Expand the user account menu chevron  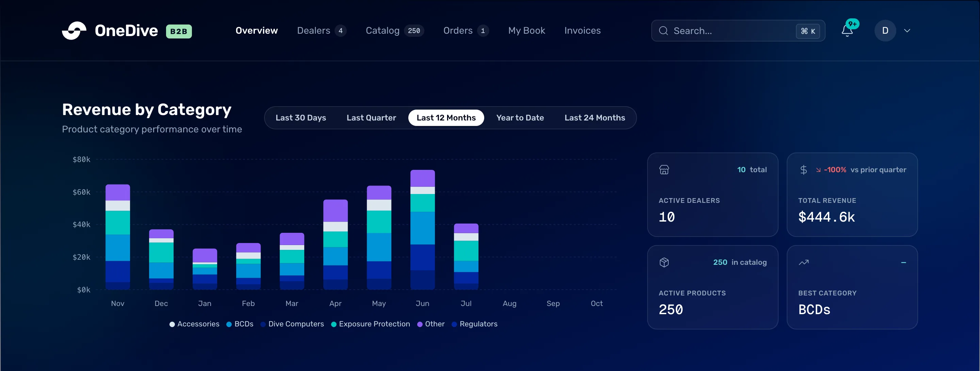point(907,30)
